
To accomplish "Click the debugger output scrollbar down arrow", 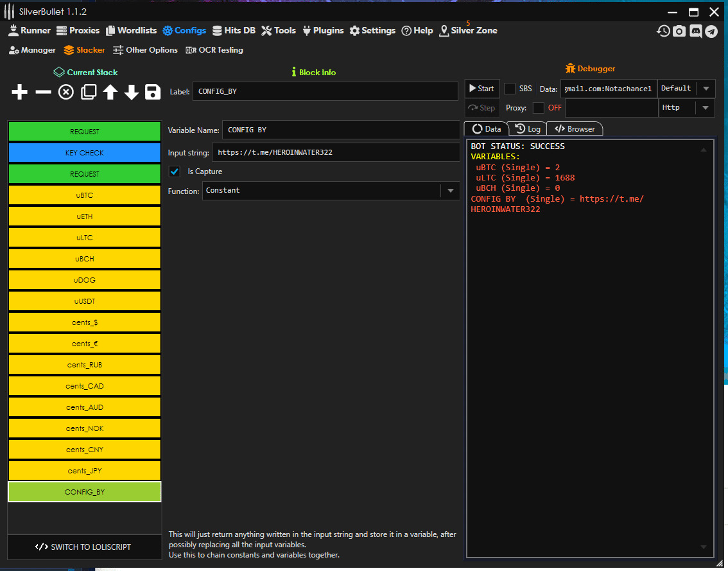I will point(704,547).
